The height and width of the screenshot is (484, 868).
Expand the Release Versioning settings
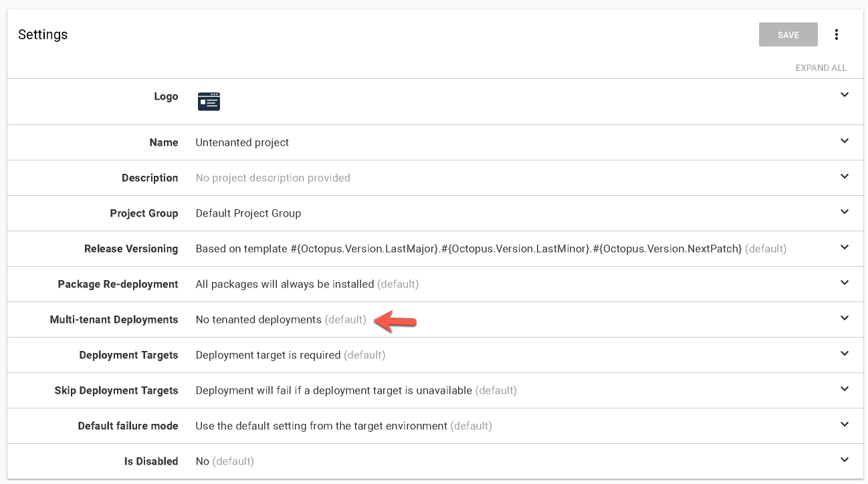[844, 248]
